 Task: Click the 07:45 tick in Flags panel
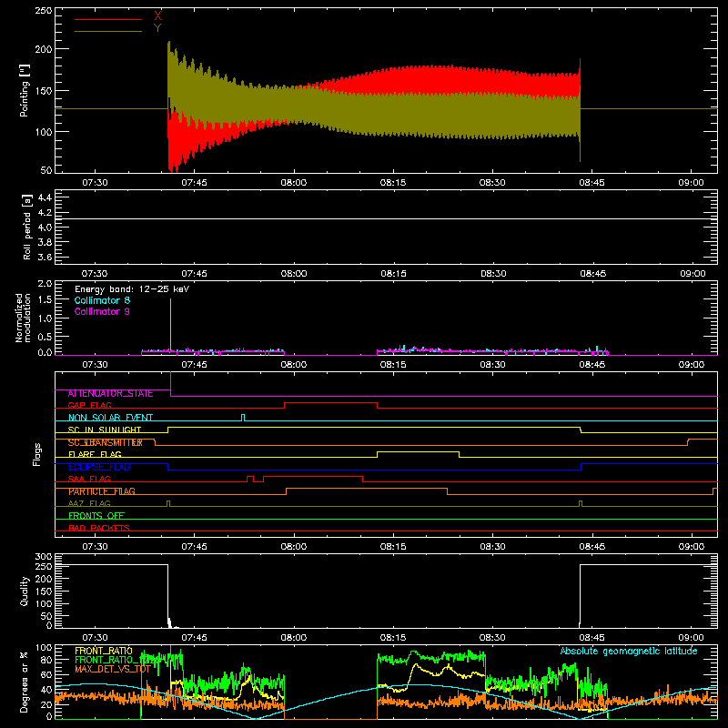(194, 547)
